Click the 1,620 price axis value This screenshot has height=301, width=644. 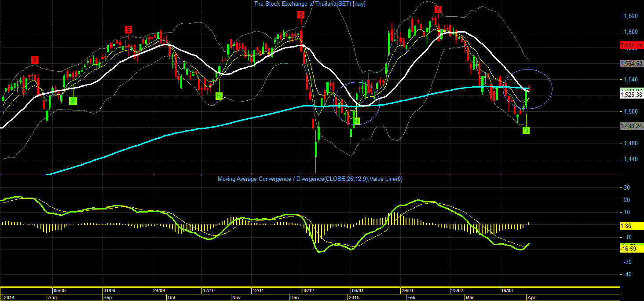(x=631, y=16)
